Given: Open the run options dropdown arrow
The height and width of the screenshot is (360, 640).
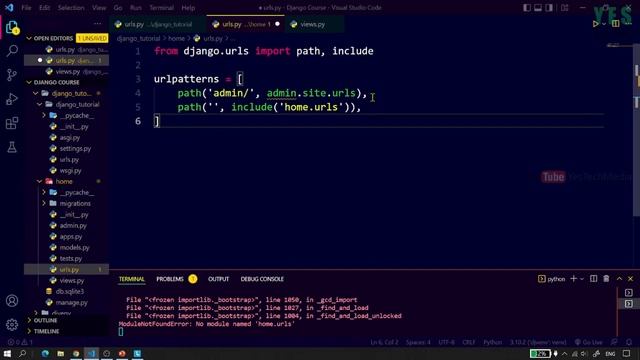Looking at the screenshot, I should (604, 24).
